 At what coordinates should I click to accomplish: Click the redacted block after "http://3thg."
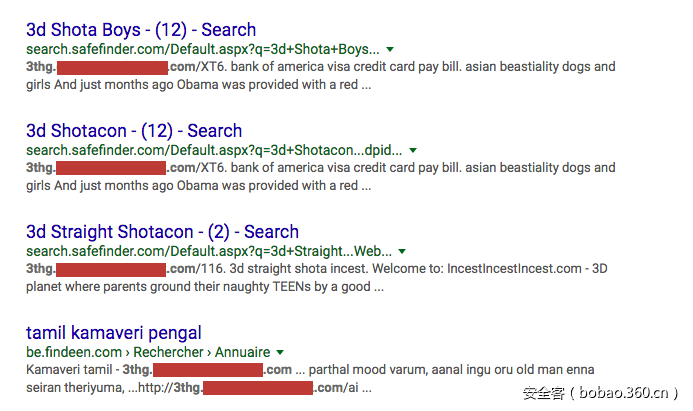click(x=257, y=388)
